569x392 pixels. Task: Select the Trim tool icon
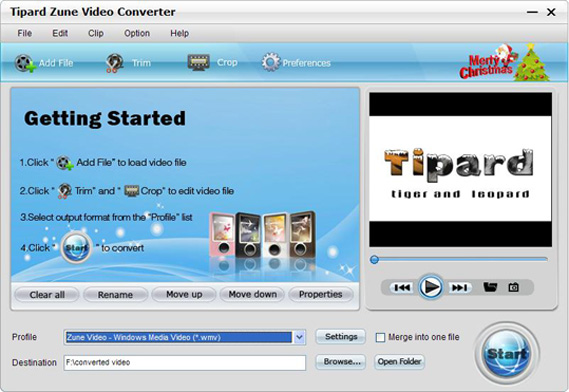114,63
